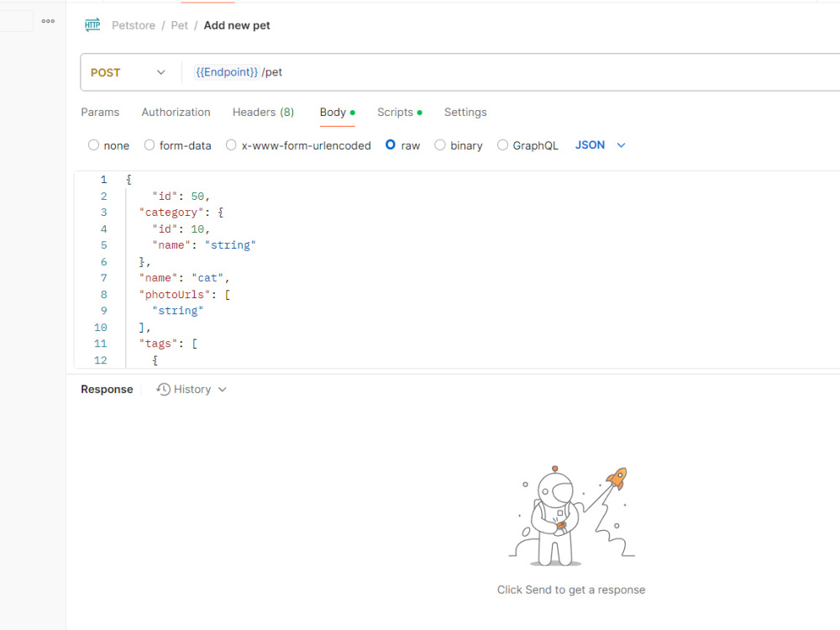This screenshot has width=840, height=630.
Task: Open the POST method dropdown
Action: click(128, 72)
